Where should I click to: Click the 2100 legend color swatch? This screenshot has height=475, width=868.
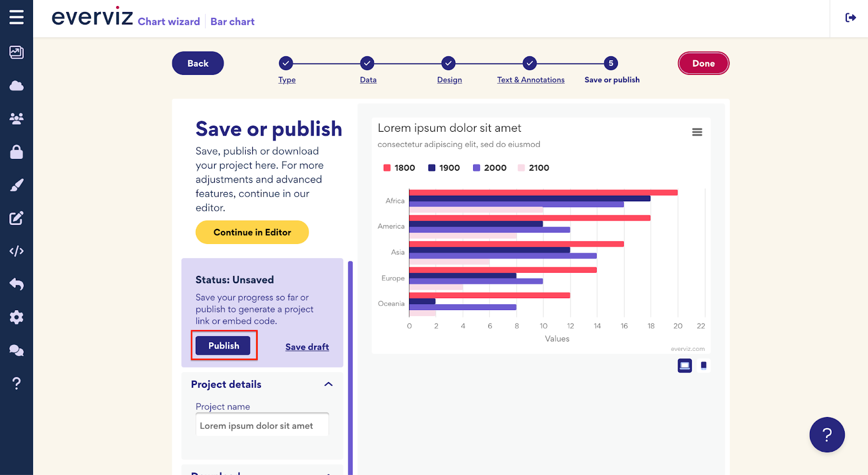[x=521, y=168]
